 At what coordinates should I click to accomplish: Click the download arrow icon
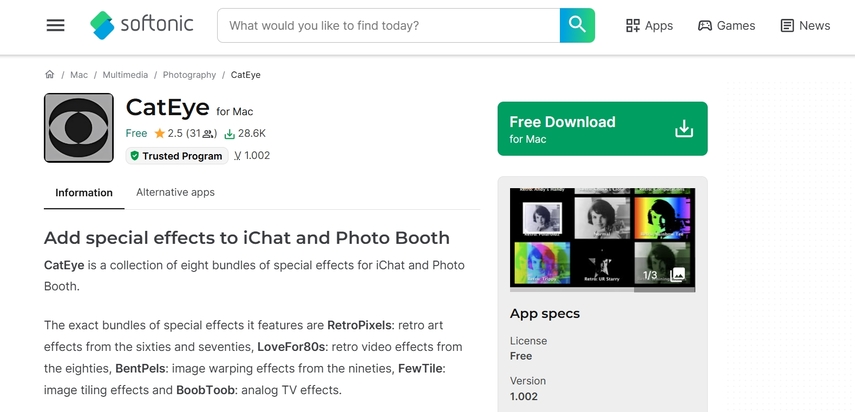click(x=684, y=129)
